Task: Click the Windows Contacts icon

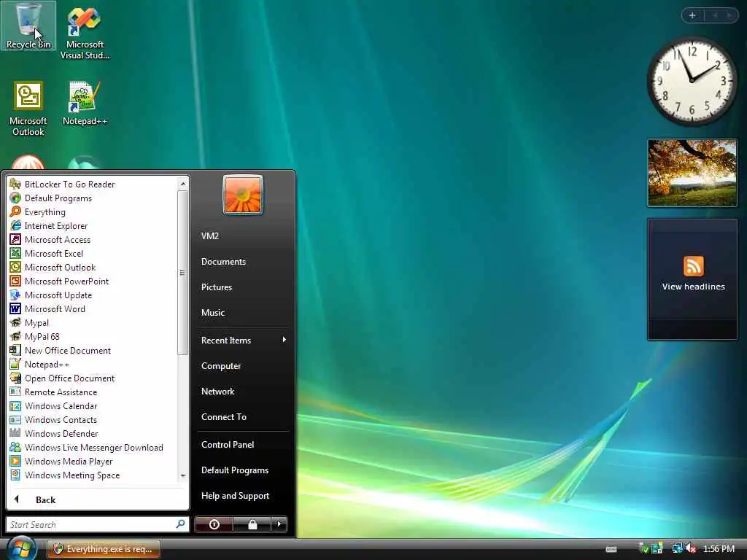Action: pos(15,419)
